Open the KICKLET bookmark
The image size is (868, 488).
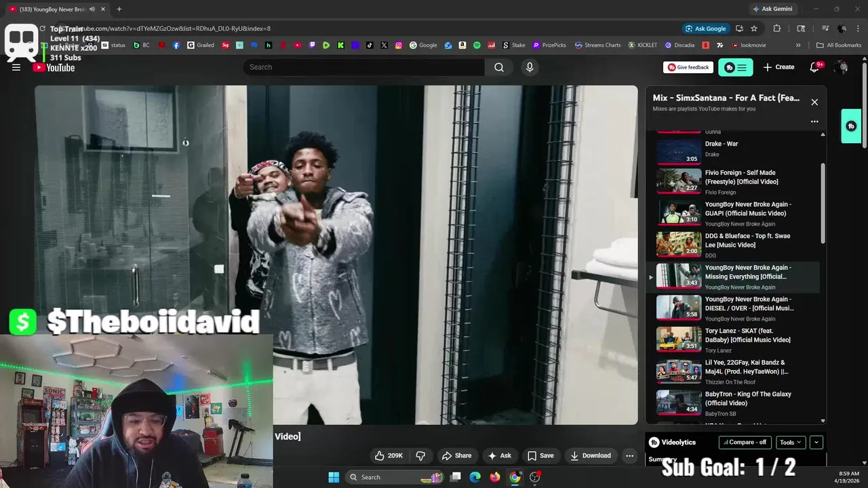pos(643,45)
